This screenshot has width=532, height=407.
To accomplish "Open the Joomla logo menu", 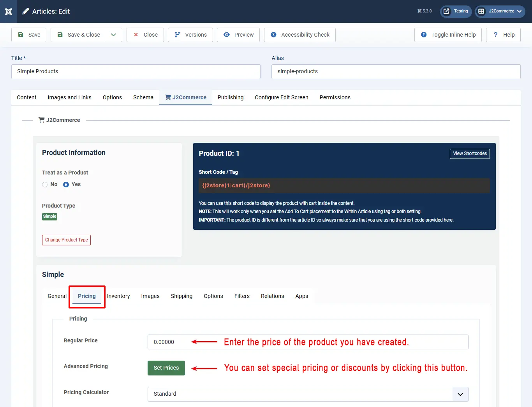I will tap(9, 11).
